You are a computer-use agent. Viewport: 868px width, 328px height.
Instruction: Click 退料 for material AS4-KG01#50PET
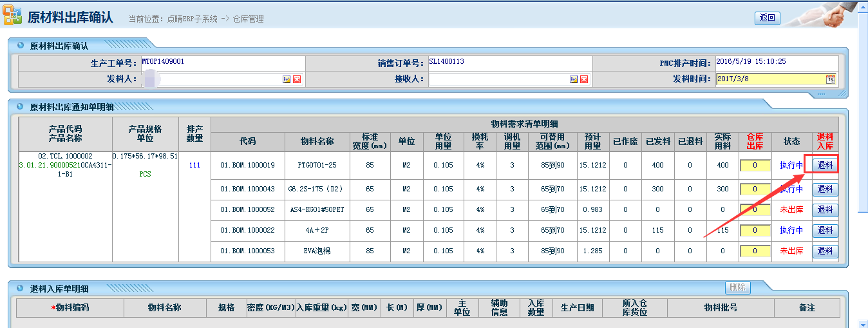pyautogui.click(x=825, y=210)
